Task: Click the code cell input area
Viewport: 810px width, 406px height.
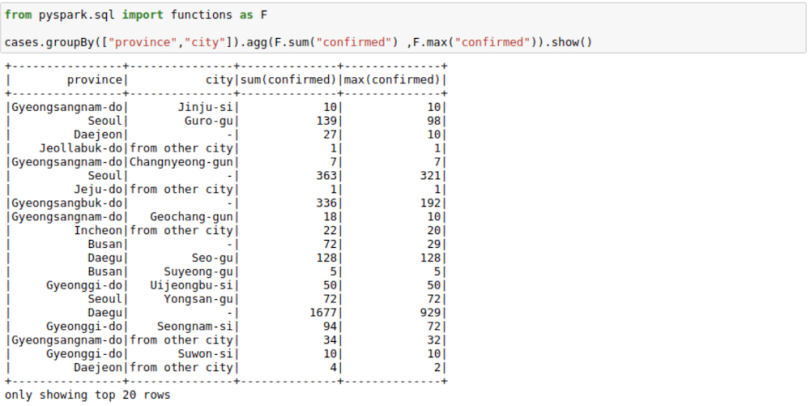Action: tap(403, 28)
